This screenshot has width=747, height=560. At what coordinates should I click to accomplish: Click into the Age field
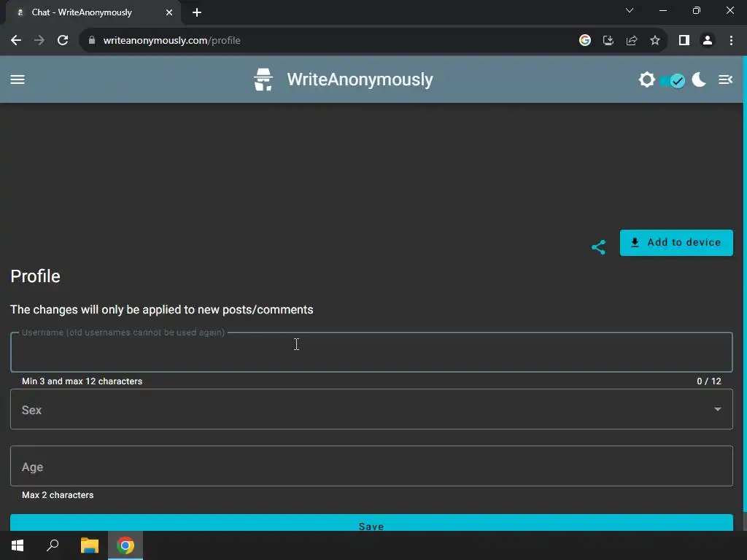tap(371, 466)
